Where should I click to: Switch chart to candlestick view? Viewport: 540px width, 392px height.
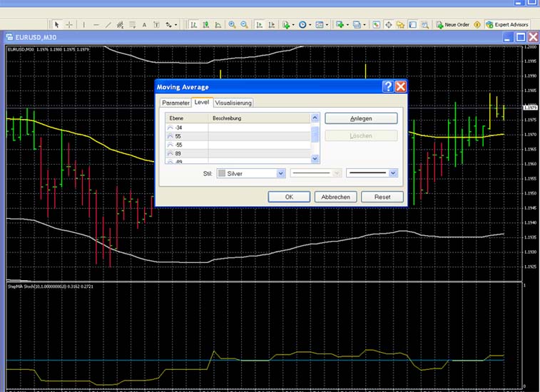[206, 24]
